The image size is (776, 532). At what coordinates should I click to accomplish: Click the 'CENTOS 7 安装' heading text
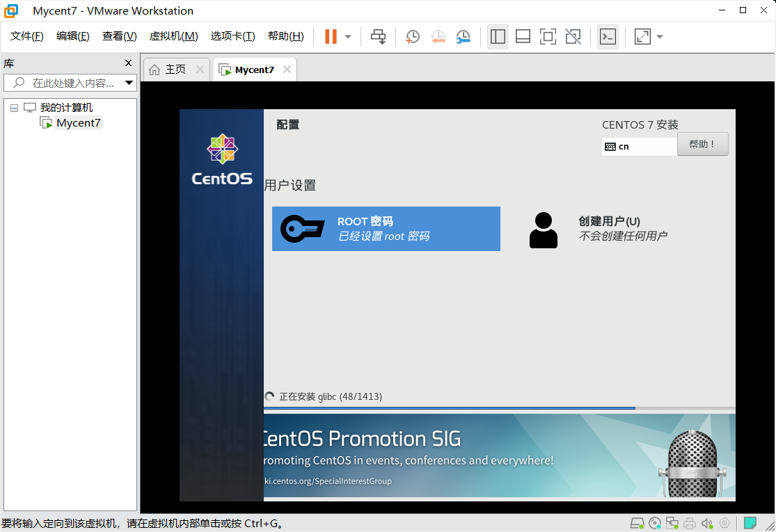point(640,124)
